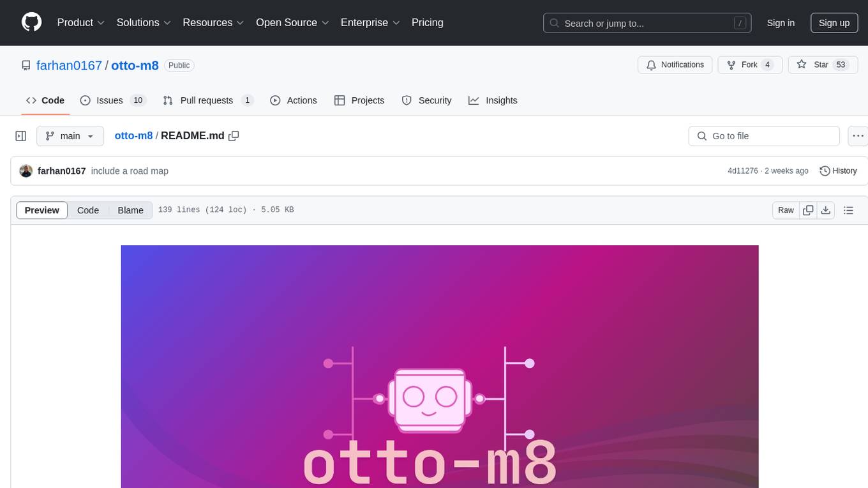Viewport: 868px width, 488px height.
Task: Click the otto-m8 banner image
Action: click(440, 367)
